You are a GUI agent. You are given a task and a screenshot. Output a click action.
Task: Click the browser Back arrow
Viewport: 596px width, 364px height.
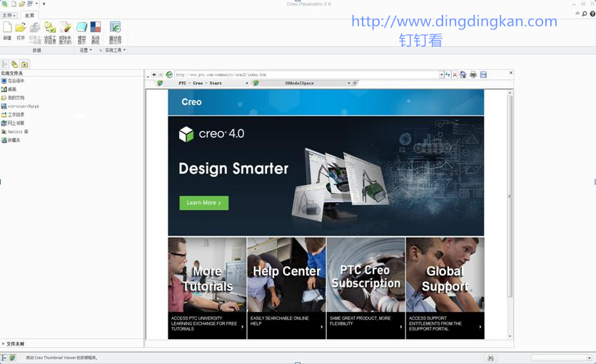(154, 75)
